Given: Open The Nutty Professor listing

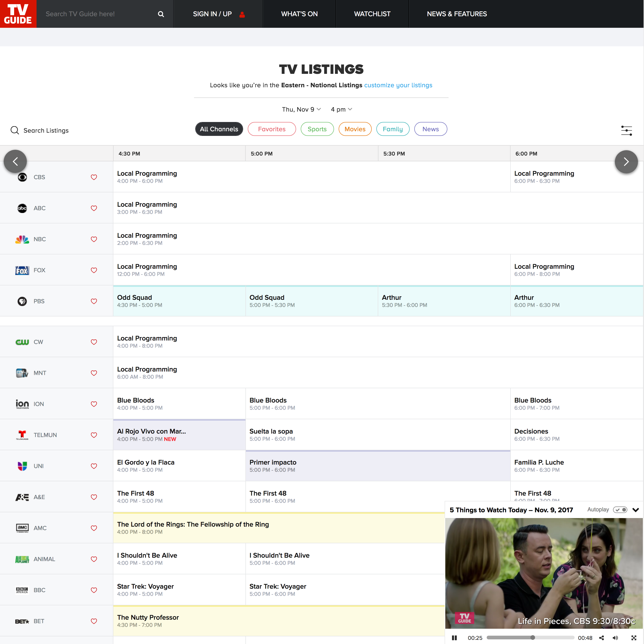Looking at the screenshot, I should [x=148, y=617].
